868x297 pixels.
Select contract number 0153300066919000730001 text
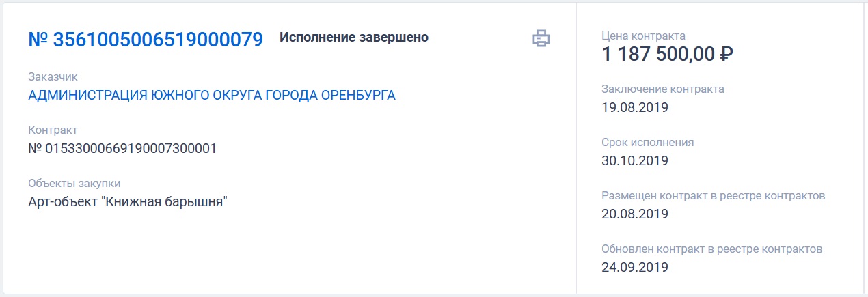point(122,148)
